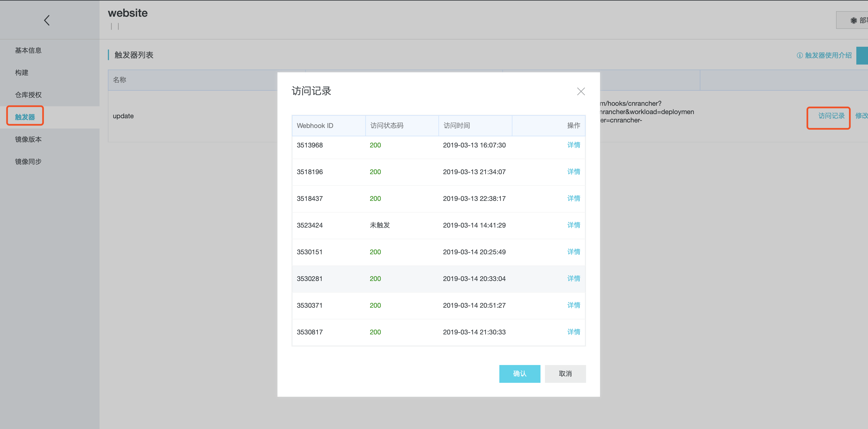Open 详情 for Webhook 3513968
Image resolution: width=868 pixels, height=429 pixels.
pos(573,145)
